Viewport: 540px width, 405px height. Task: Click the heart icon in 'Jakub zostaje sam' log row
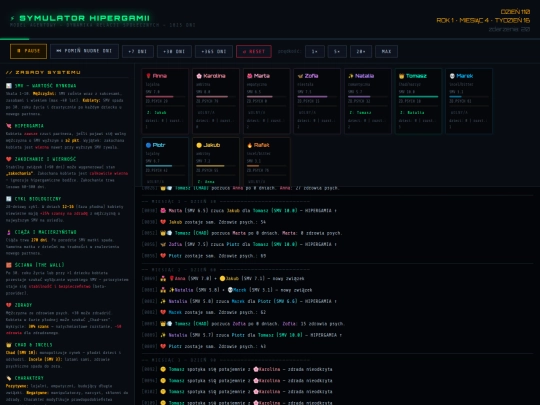163,222
